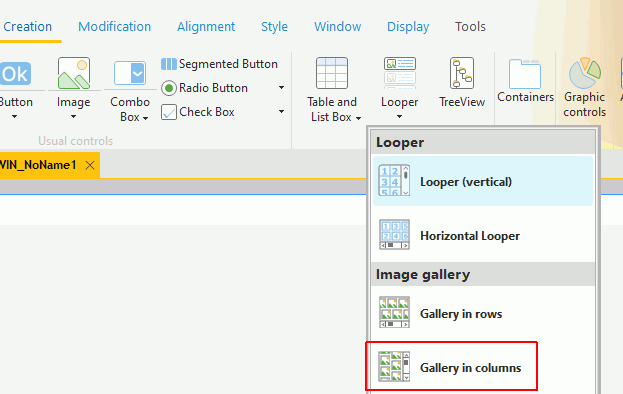The width and height of the screenshot is (623, 394).
Task: Open the Graphic controls pie chart icon
Action: (585, 73)
